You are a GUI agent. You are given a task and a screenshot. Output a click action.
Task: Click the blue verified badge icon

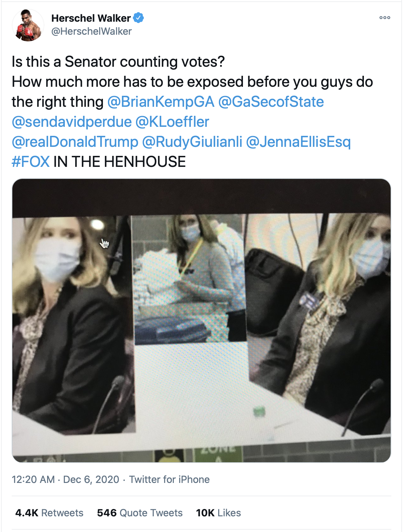[138, 18]
